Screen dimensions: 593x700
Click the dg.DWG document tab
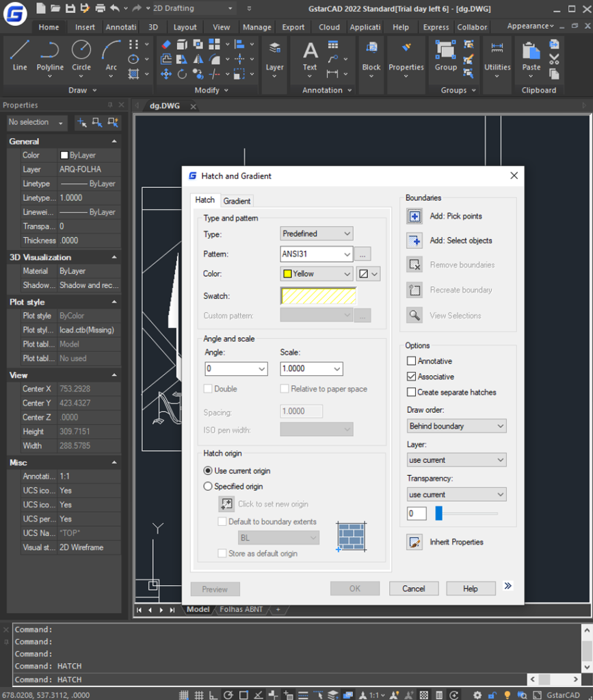point(165,106)
